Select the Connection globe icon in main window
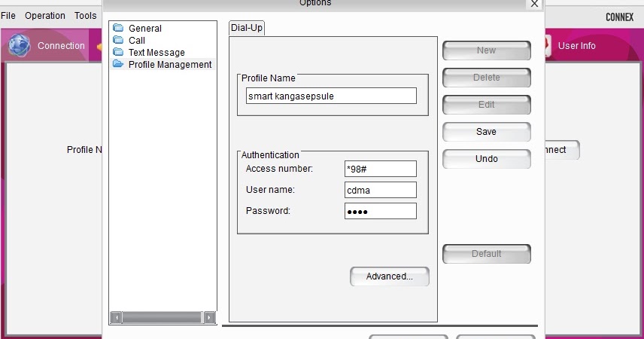Screen dimensions: 644x339 pyautogui.click(x=19, y=45)
